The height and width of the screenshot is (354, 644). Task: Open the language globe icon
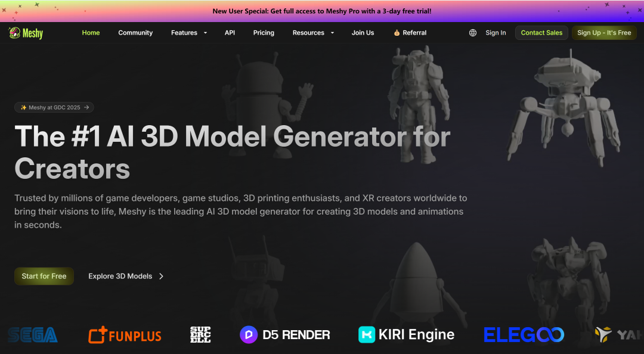click(473, 33)
